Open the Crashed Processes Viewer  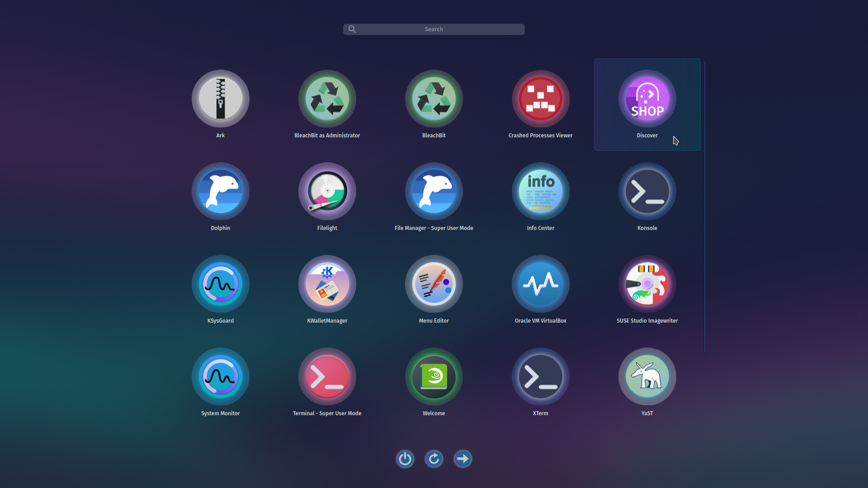(x=541, y=99)
